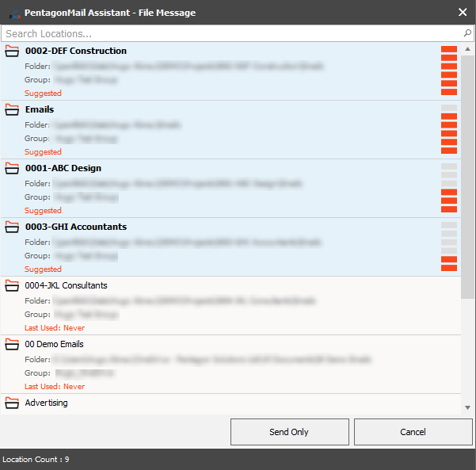Click the scrollbar up arrow

point(467,49)
